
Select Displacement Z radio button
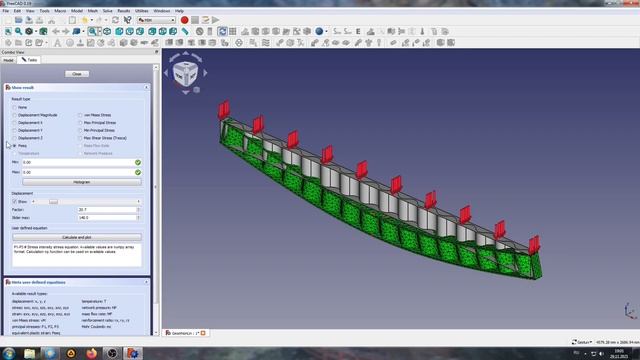(15, 138)
